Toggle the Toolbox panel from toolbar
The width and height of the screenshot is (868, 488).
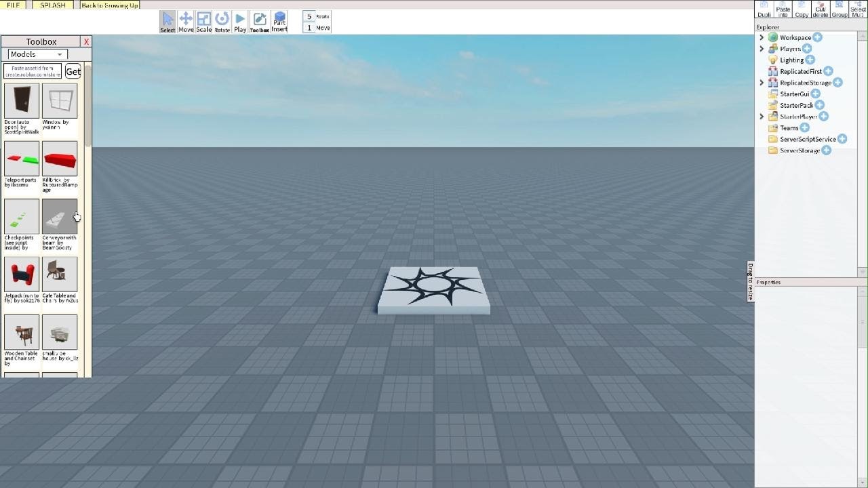click(259, 22)
